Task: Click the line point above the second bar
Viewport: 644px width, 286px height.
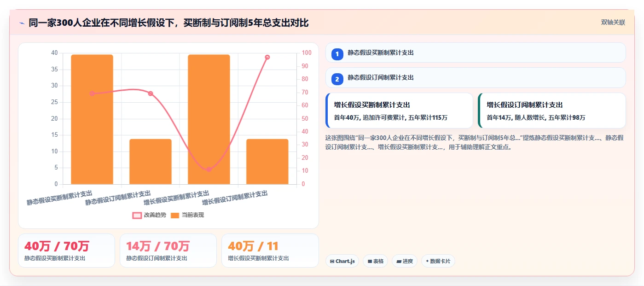Action: click(x=151, y=93)
